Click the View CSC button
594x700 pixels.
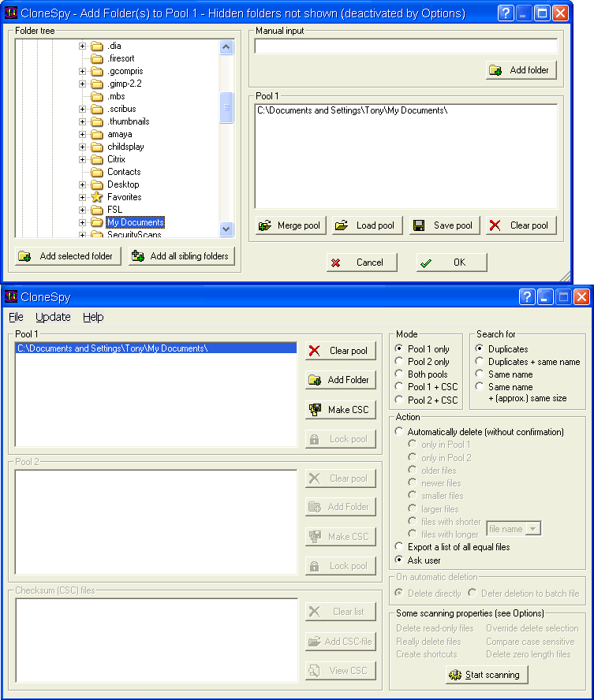(341, 671)
